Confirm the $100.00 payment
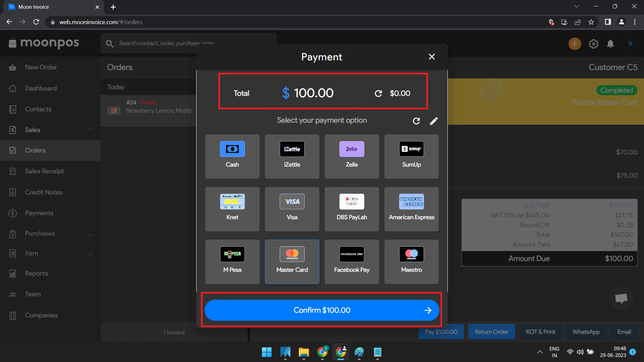The image size is (644, 362). [x=321, y=310]
